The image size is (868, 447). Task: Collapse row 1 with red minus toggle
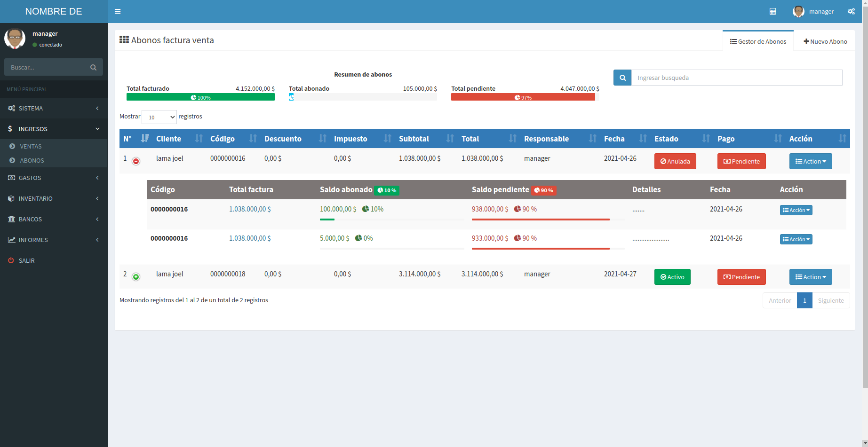click(x=136, y=161)
